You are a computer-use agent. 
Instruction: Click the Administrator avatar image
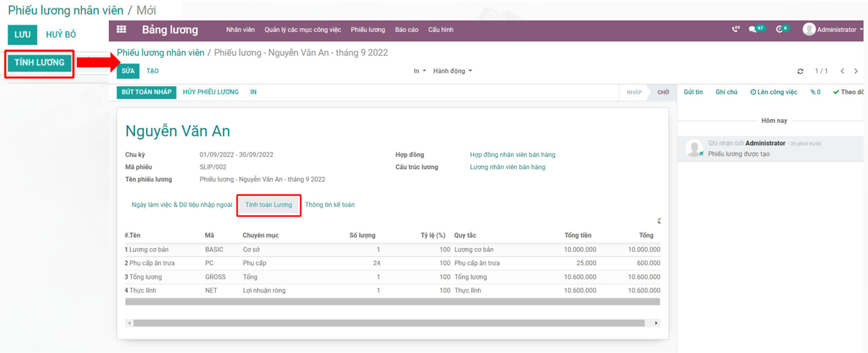809,29
